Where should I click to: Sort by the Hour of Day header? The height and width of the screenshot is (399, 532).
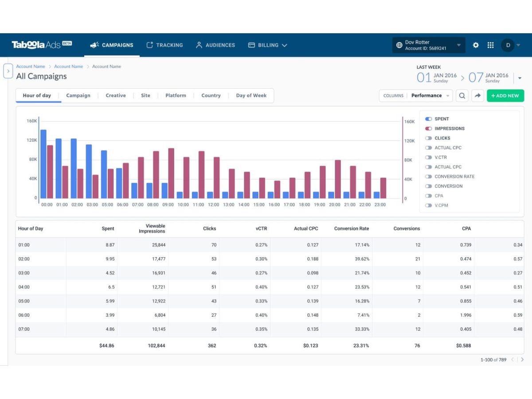click(31, 229)
